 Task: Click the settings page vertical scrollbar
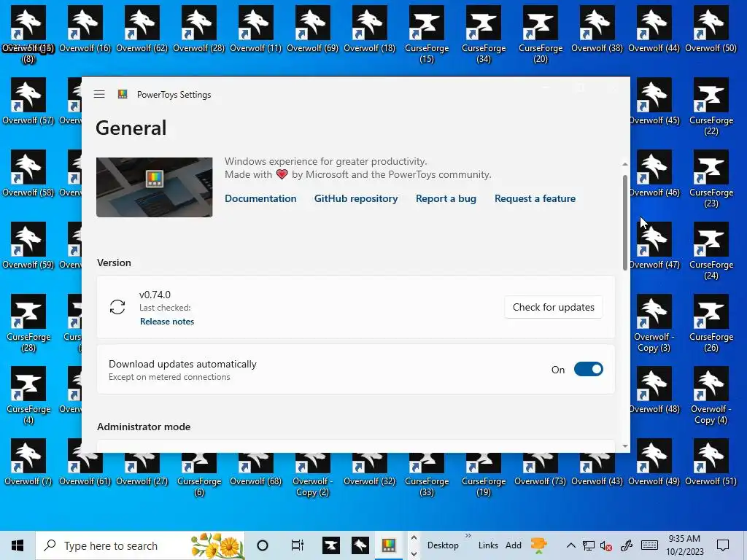click(x=625, y=223)
